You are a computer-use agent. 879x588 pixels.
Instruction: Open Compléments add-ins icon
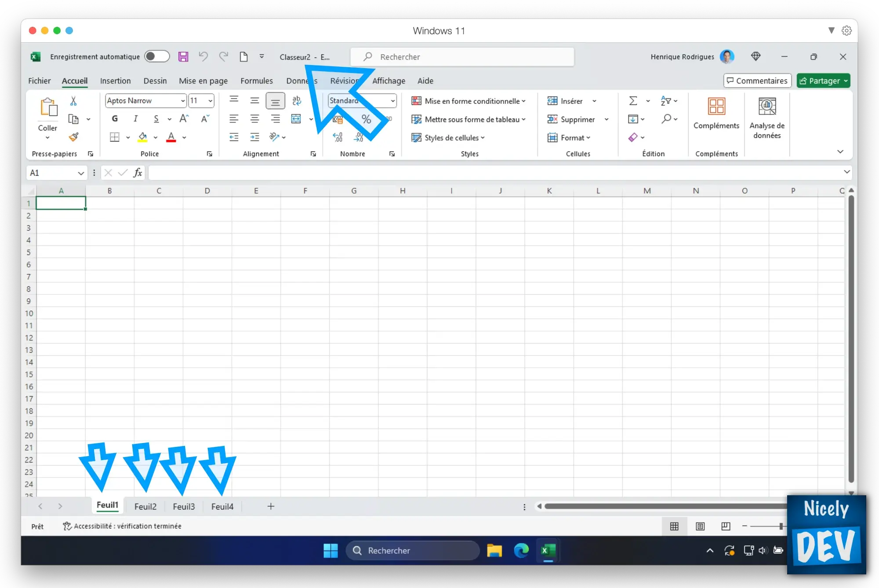(x=716, y=106)
